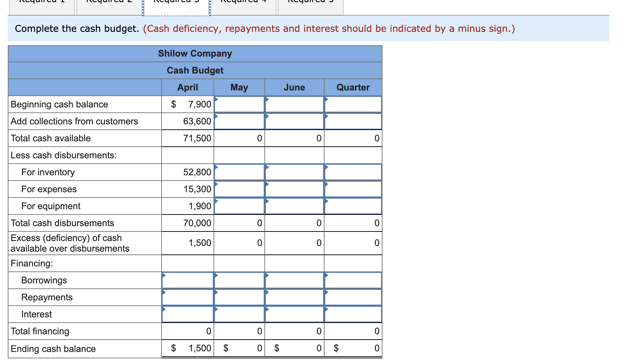
Task: Click the Ending cash balance row label
Action: (53, 349)
